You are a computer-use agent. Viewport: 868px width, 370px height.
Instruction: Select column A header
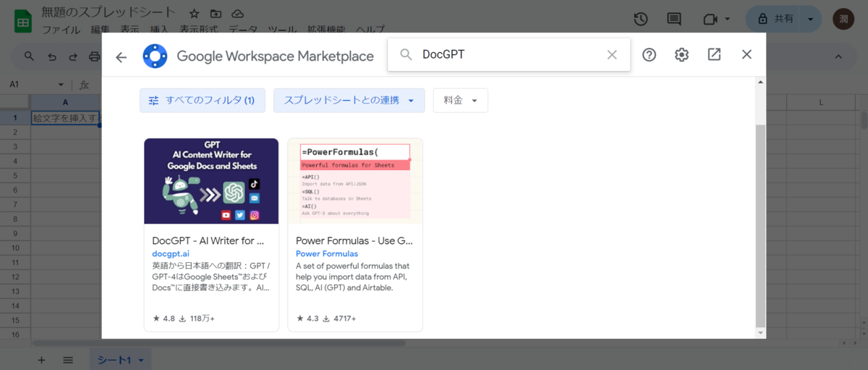(66, 103)
